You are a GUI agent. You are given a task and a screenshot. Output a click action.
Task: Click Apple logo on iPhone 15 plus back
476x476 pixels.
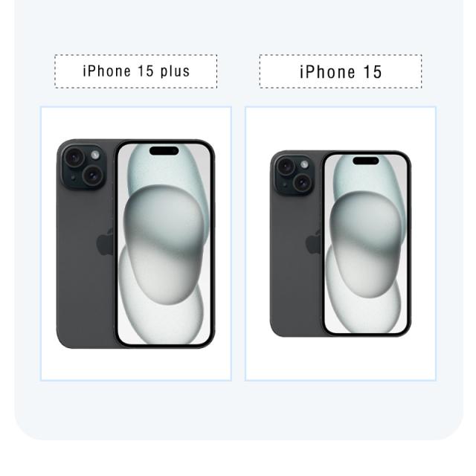click(x=105, y=242)
